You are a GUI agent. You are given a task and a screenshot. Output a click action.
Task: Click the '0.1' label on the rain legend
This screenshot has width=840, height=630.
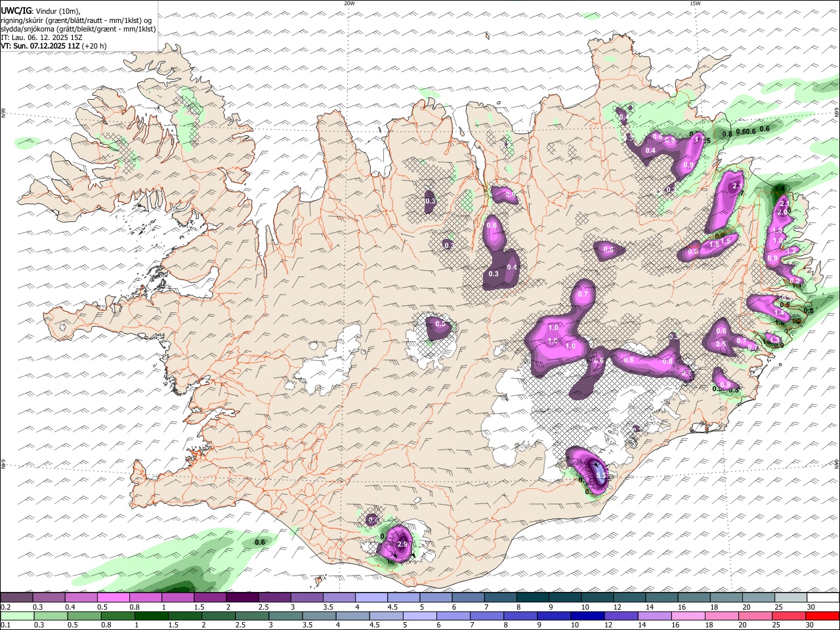7,625
